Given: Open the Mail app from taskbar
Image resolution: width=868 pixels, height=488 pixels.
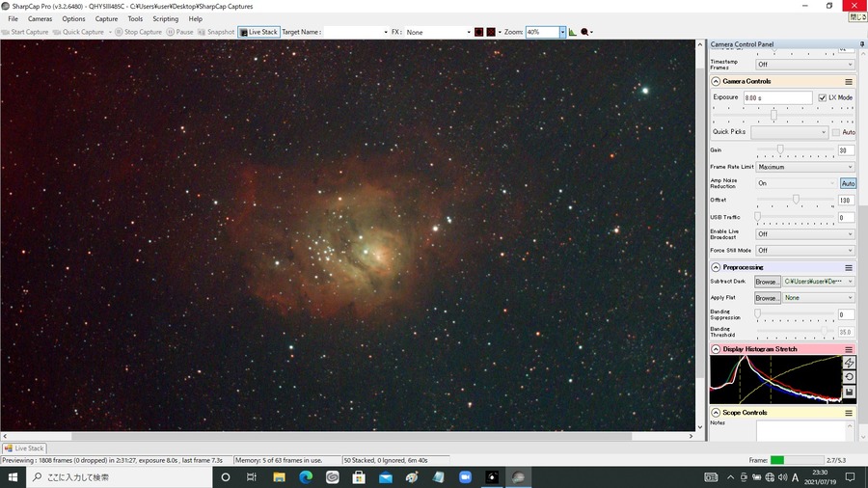Looking at the screenshot, I should [x=385, y=477].
